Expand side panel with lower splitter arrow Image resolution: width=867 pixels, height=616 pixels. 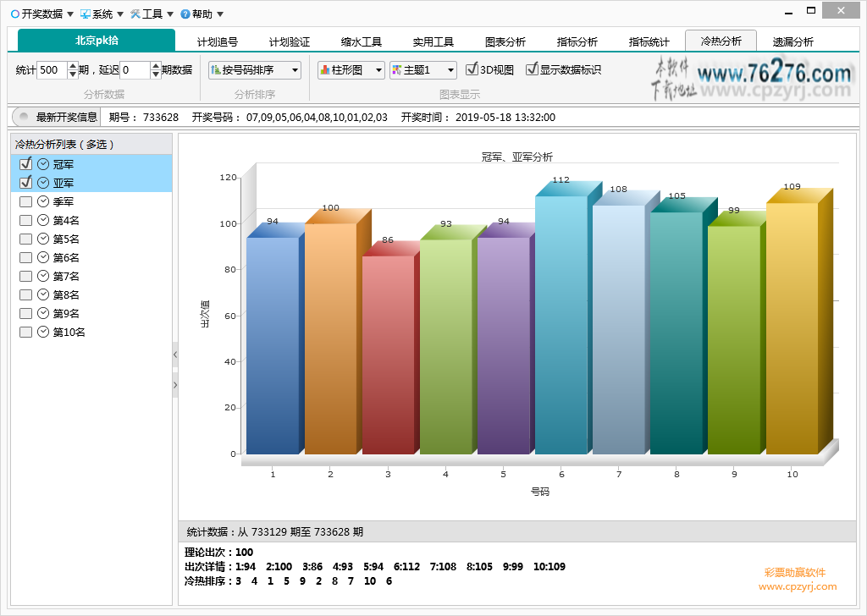tap(175, 385)
